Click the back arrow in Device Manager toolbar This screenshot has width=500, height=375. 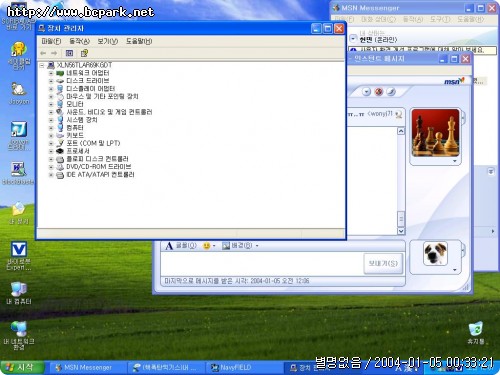coord(43,53)
